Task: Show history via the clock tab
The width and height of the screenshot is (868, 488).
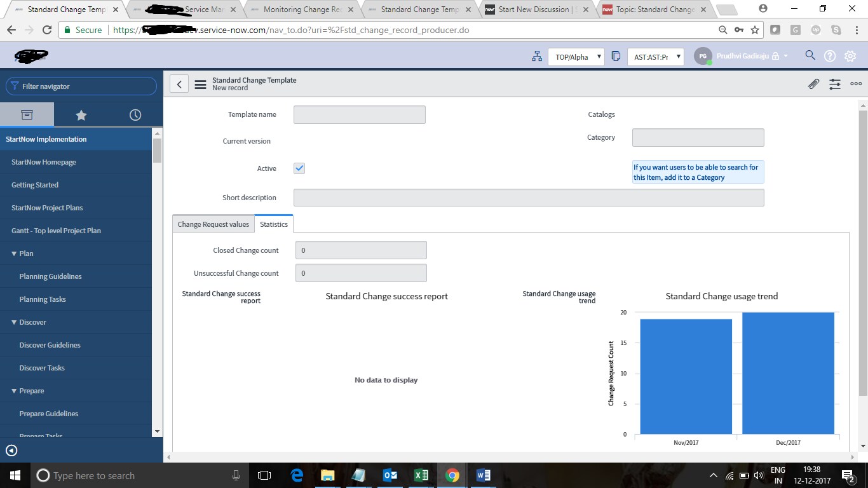Action: pyautogui.click(x=135, y=114)
